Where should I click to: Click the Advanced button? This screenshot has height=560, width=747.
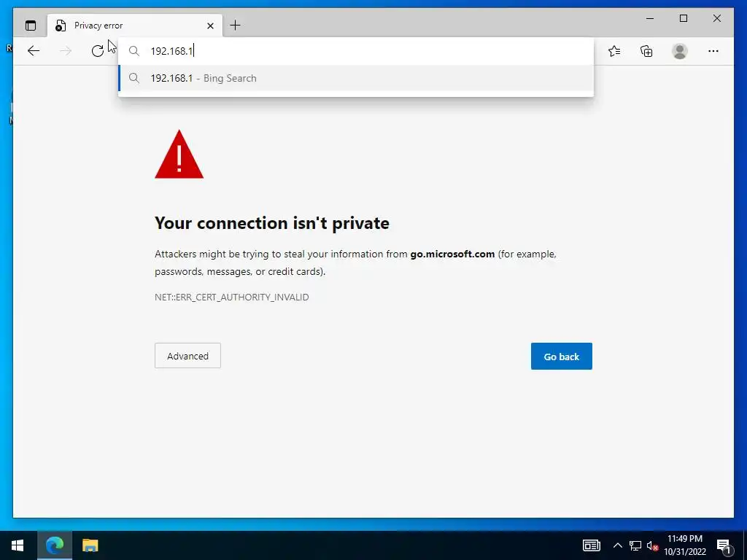pyautogui.click(x=187, y=356)
